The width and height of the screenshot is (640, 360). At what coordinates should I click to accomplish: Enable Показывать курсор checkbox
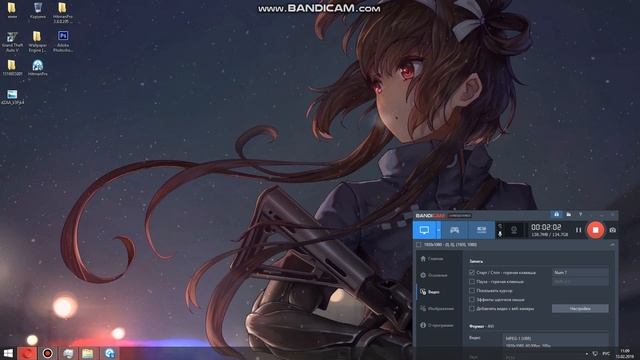(x=472, y=291)
